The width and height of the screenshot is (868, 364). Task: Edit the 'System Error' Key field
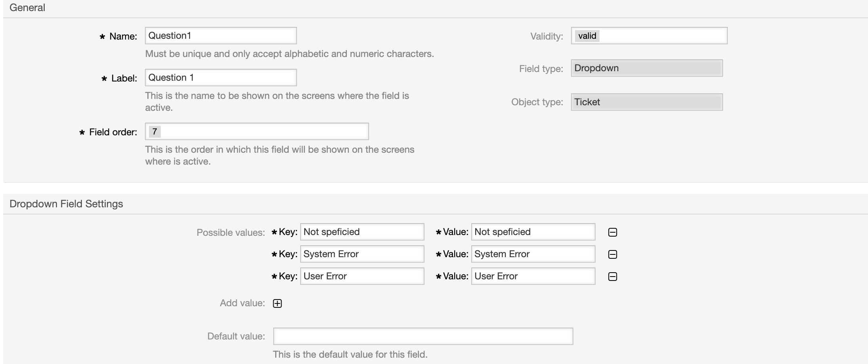362,254
